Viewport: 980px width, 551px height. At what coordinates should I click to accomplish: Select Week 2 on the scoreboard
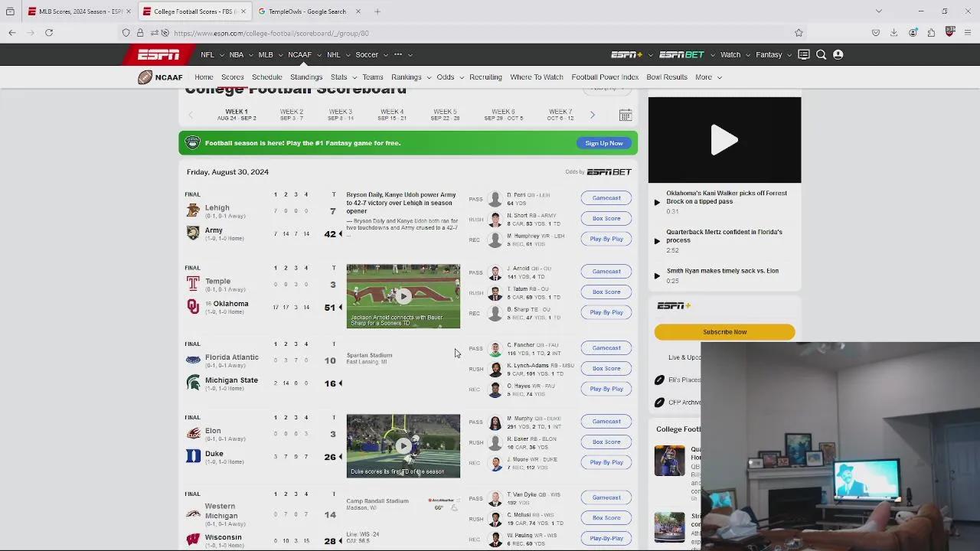(292, 115)
